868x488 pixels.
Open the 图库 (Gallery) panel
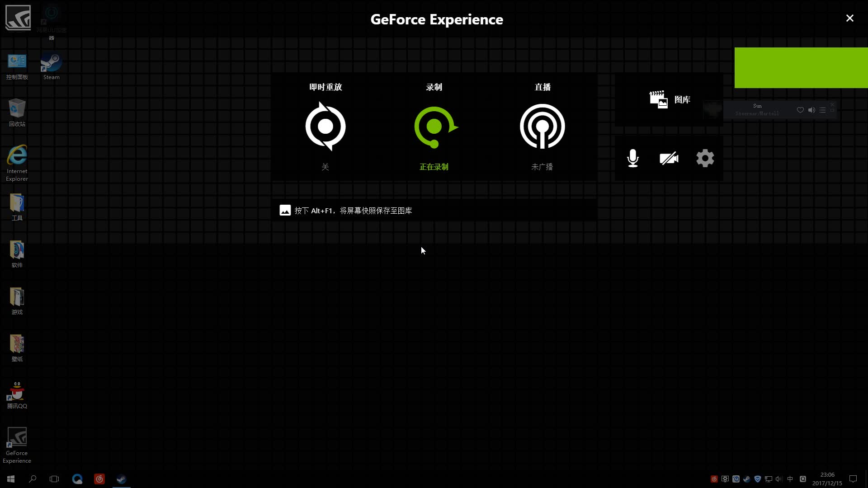point(668,99)
